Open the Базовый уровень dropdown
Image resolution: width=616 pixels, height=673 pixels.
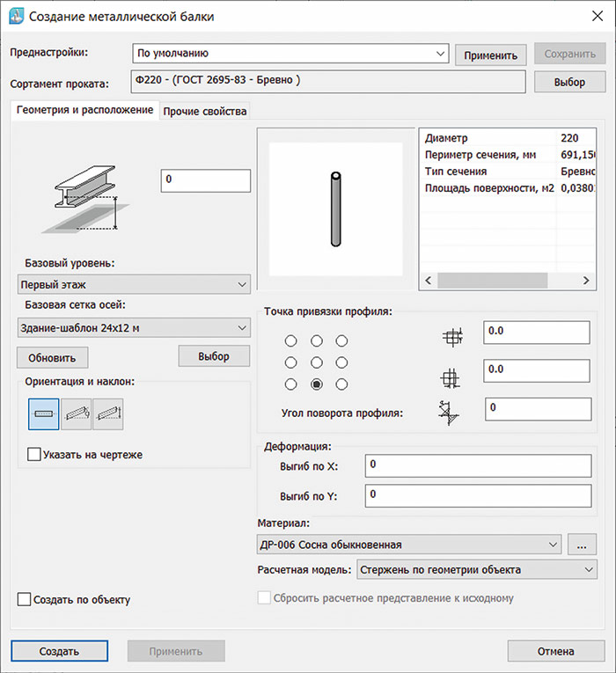click(134, 284)
